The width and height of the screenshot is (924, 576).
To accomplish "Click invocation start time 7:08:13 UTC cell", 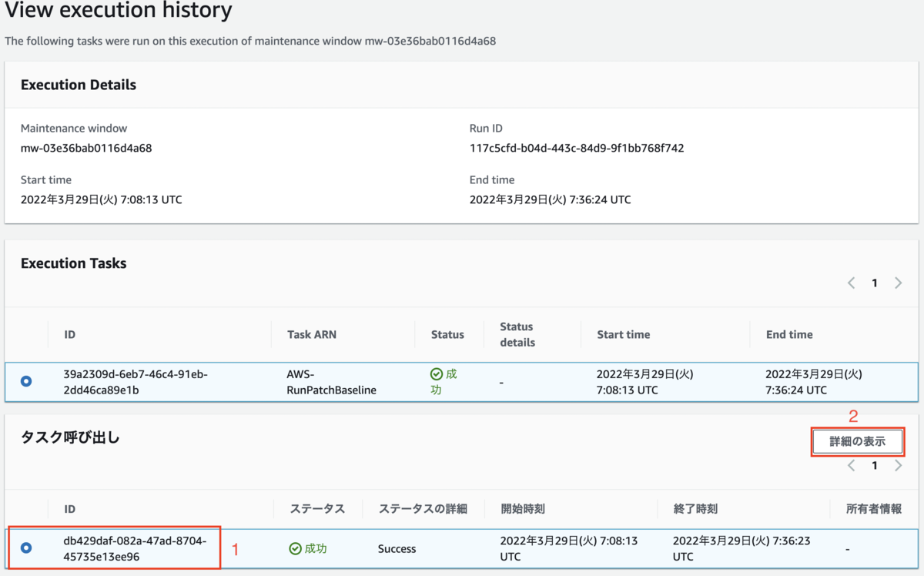I will pyautogui.click(x=569, y=548).
